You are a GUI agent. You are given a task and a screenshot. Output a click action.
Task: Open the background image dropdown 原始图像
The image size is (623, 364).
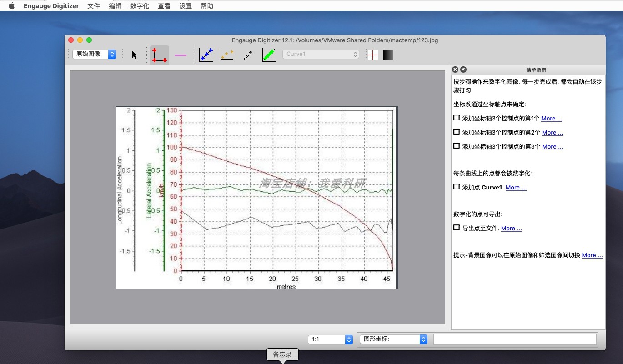tap(94, 54)
